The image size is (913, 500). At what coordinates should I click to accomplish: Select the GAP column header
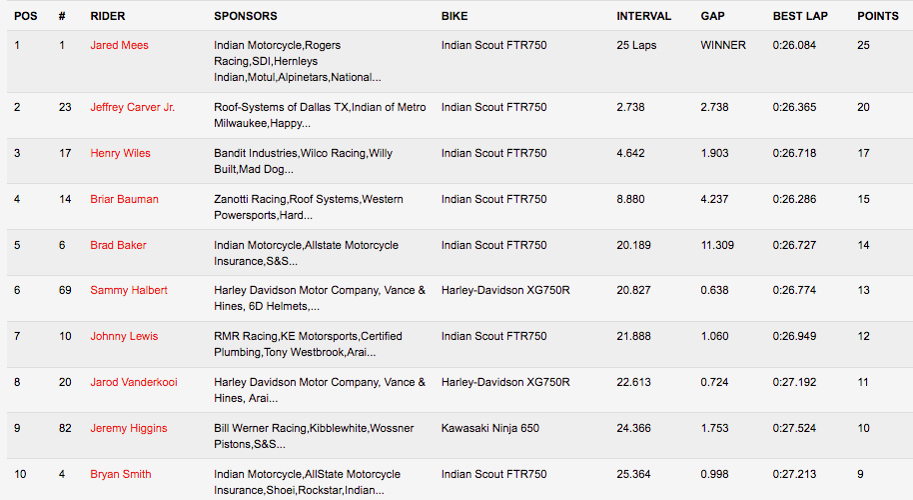pyautogui.click(x=713, y=17)
